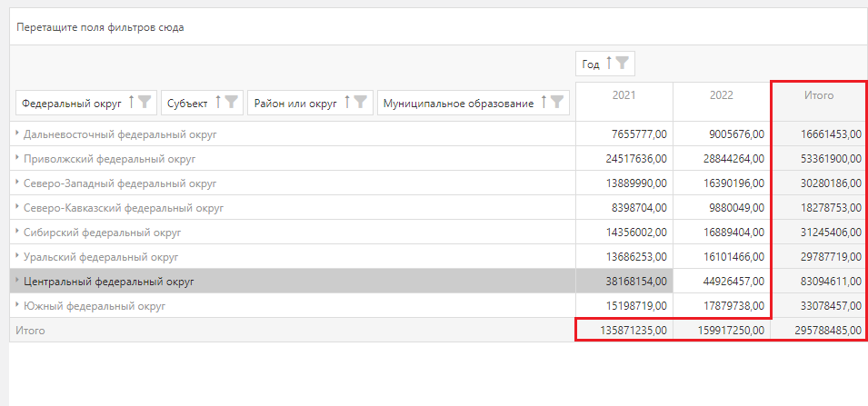This screenshot has height=406, width=868.
Task: Expand Приволжский федеральный округ row
Action: [x=17, y=158]
